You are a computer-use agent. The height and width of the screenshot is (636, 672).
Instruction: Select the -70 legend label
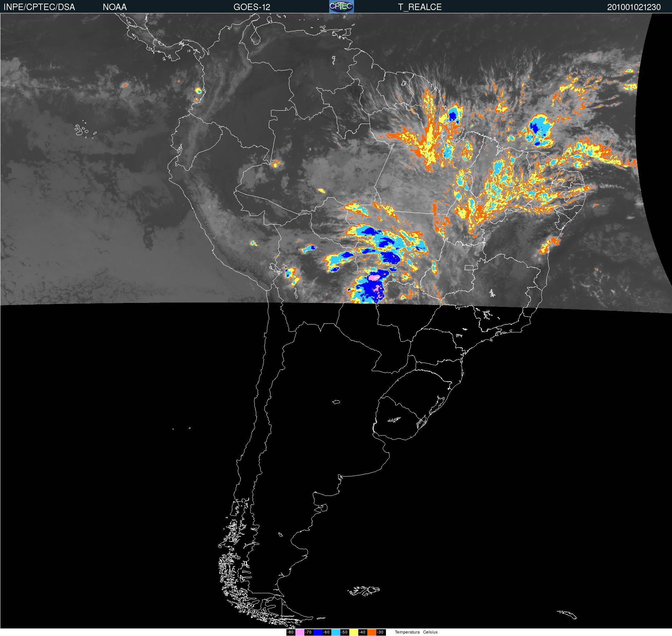pos(308,632)
